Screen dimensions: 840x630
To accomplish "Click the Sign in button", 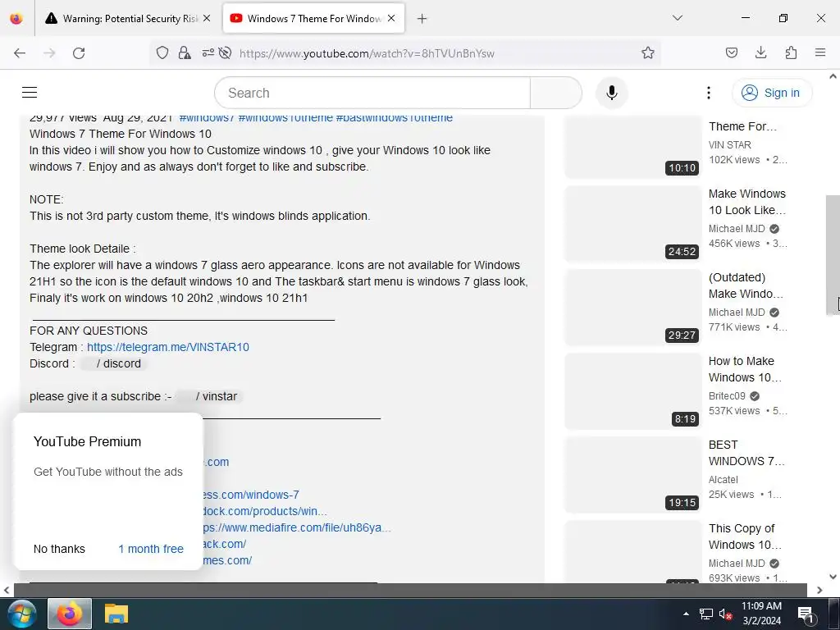I will point(772,93).
